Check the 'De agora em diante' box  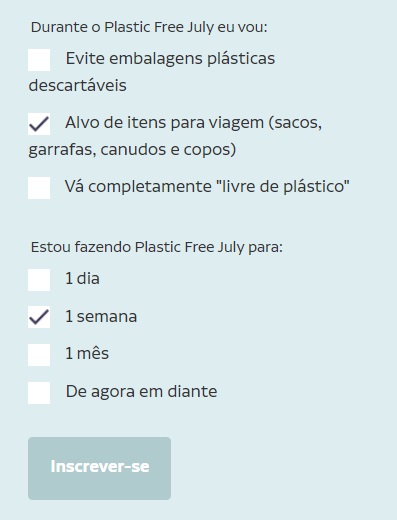click(x=39, y=393)
